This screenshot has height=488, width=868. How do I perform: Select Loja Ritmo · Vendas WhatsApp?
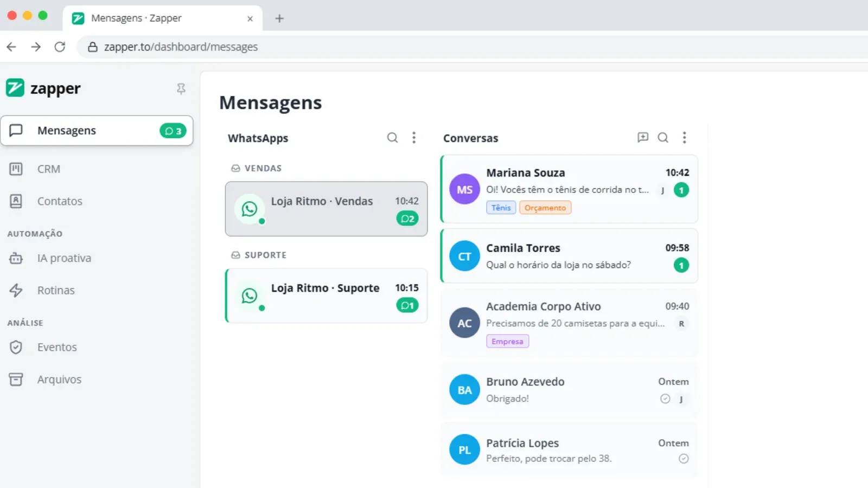click(327, 209)
